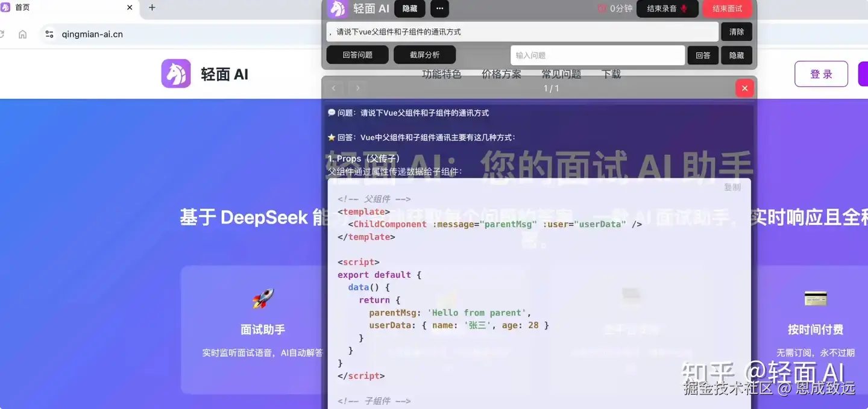The width and height of the screenshot is (868, 409).
Task: Open a new browser tab with plus
Action: (x=152, y=8)
